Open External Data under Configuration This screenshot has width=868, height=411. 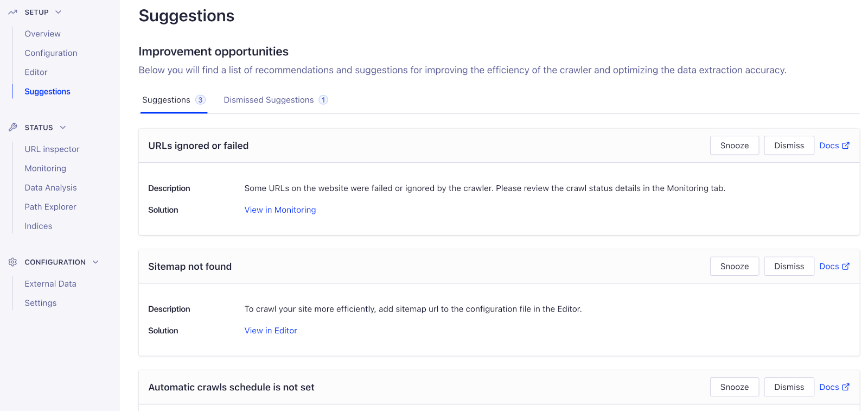coord(50,283)
